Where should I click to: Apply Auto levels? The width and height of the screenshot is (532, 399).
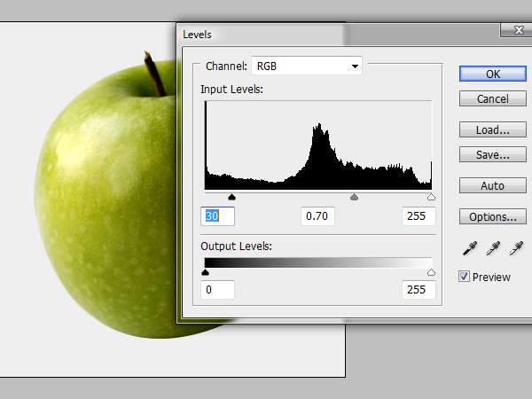493,185
